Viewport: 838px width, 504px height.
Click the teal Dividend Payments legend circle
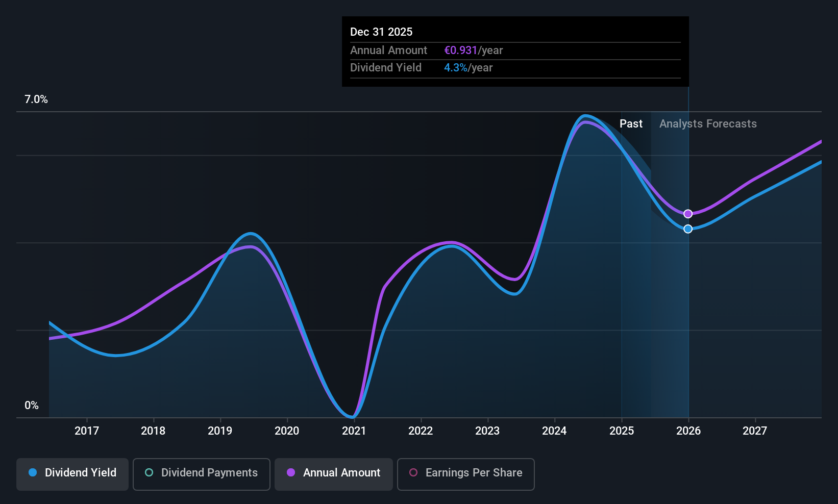click(x=149, y=473)
